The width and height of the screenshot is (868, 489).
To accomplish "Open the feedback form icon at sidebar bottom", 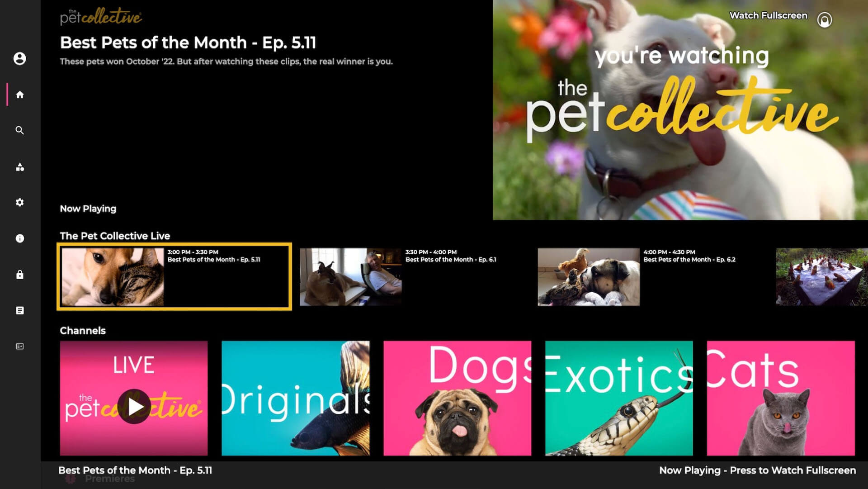I will pyautogui.click(x=20, y=346).
